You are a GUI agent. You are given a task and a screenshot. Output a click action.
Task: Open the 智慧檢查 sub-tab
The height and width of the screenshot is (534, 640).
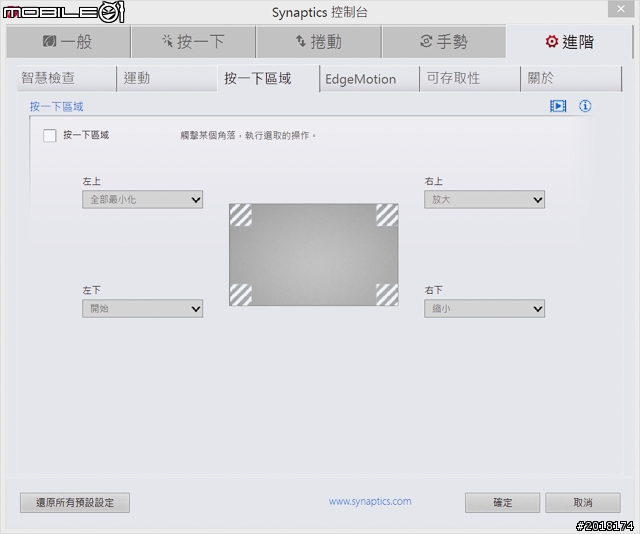(67, 78)
